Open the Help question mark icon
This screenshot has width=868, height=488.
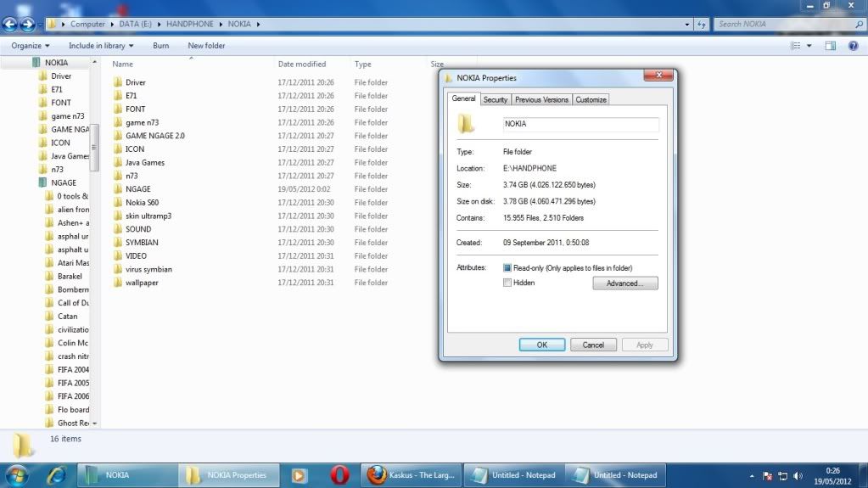click(x=853, y=46)
